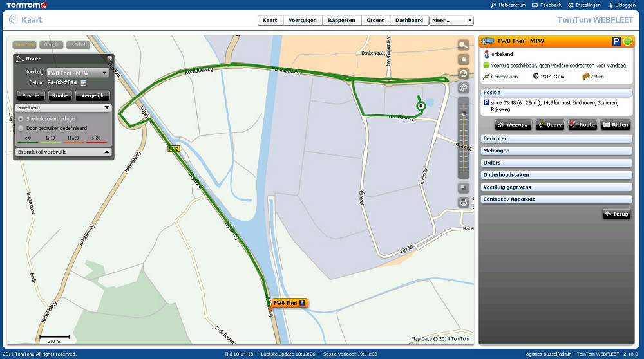This screenshot has width=644, height=359.
Task: Click the blue parking status icon in vehicle header
Action: coord(616,41)
